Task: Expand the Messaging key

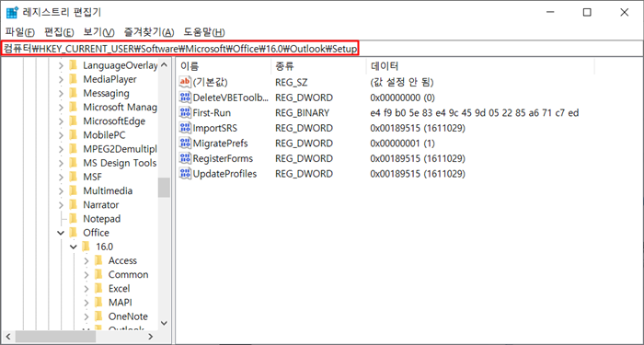Action: click(x=62, y=93)
